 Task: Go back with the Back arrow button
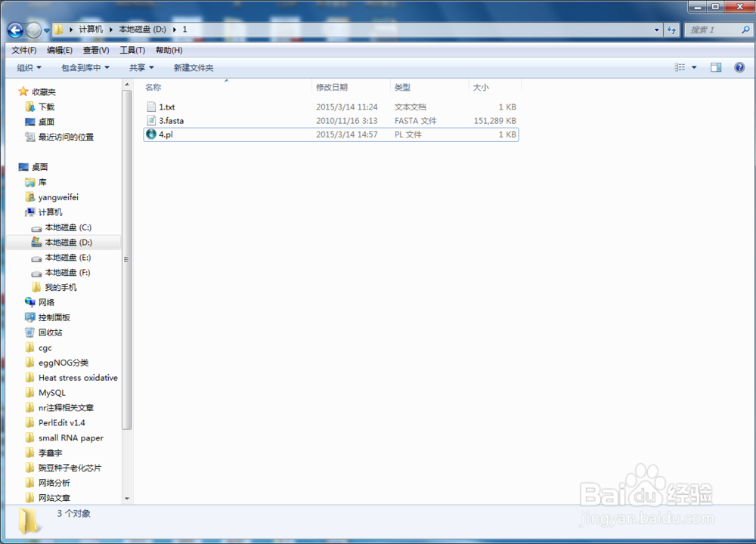pyautogui.click(x=15, y=30)
